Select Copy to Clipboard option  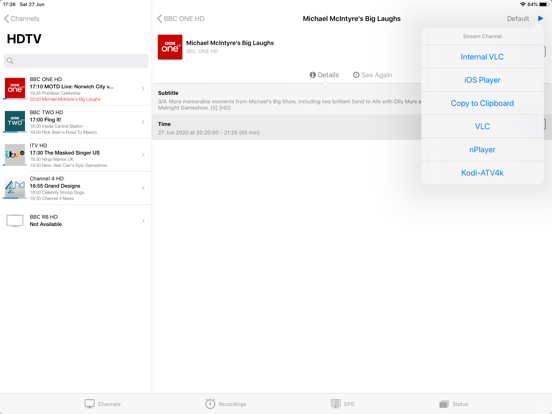(482, 103)
